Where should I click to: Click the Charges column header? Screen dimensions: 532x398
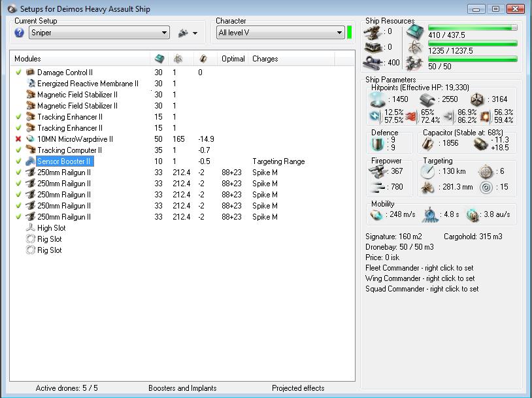click(x=265, y=59)
